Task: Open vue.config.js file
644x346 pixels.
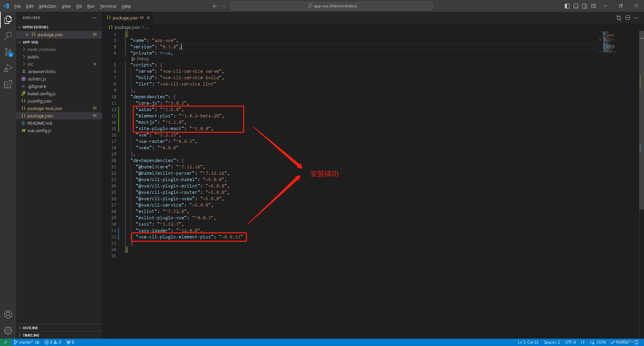Action: (59, 131)
